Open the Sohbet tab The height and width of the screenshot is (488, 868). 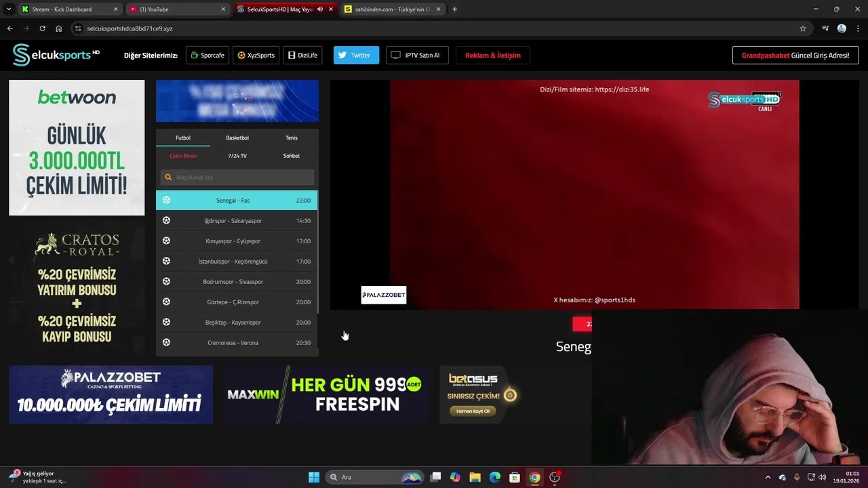(292, 156)
